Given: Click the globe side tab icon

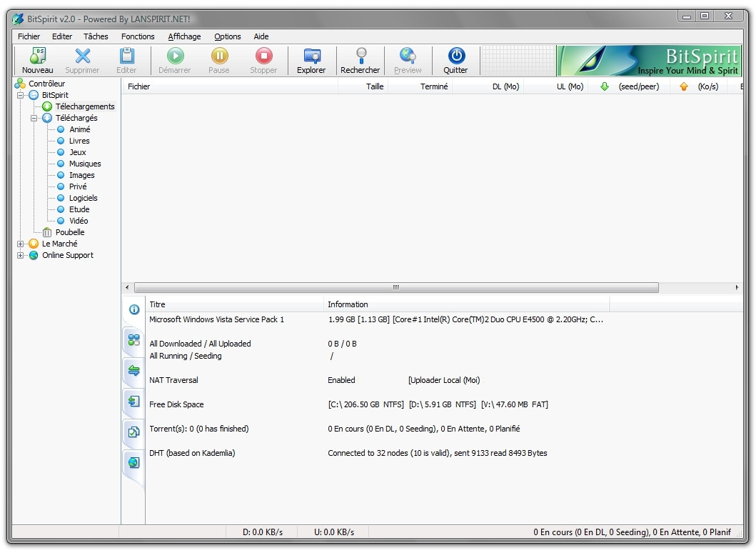Looking at the screenshot, I should (133, 462).
